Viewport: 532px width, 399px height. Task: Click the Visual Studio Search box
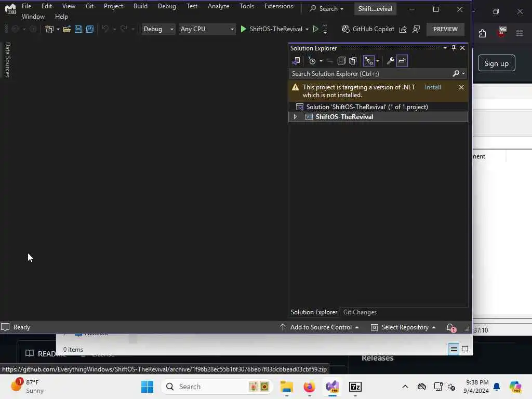coord(326,9)
